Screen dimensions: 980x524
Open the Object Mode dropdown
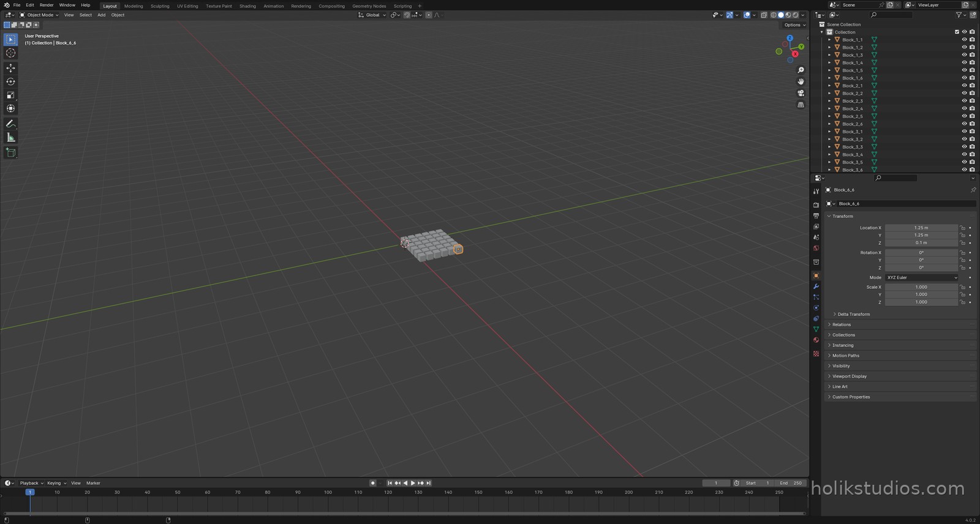tap(39, 15)
